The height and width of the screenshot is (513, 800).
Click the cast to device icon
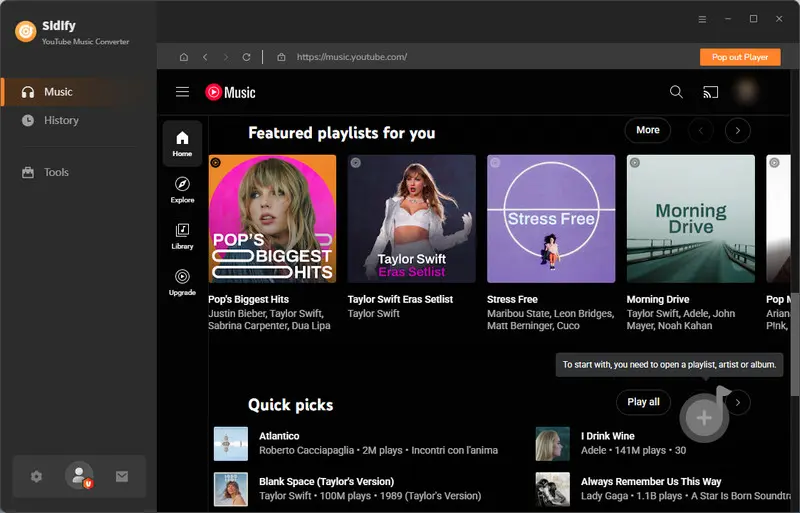[x=711, y=92]
